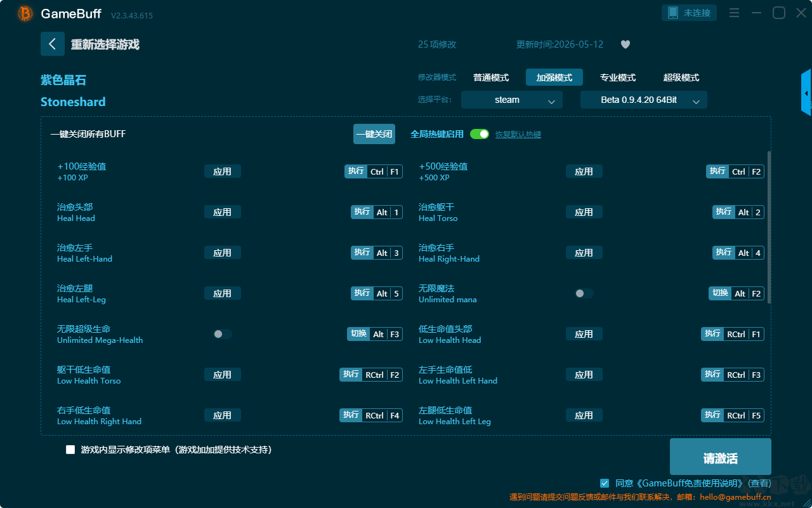The width and height of the screenshot is (812, 508).
Task: Click the heart favorite icon
Action: pyautogui.click(x=625, y=44)
